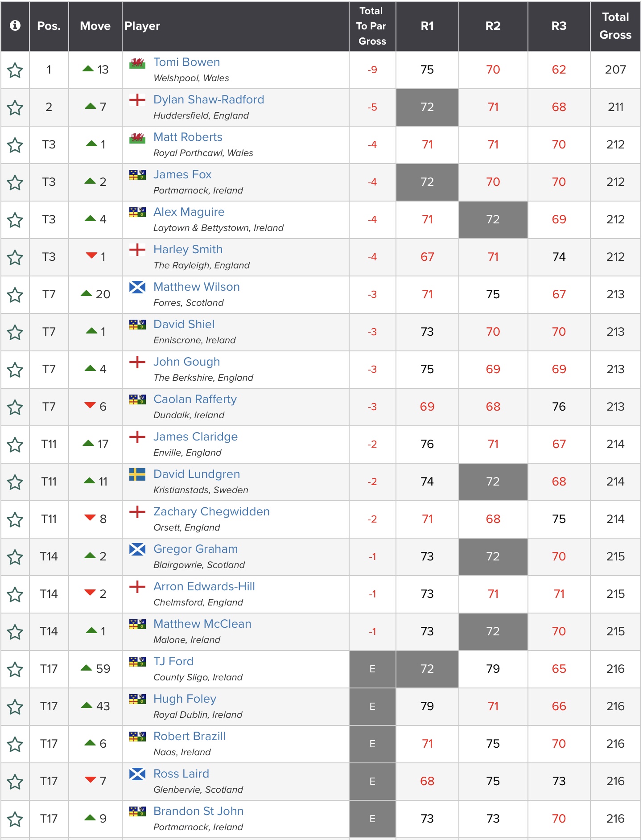
Task: Click the green up arrow for Hugh Foley
Action: pos(87,705)
